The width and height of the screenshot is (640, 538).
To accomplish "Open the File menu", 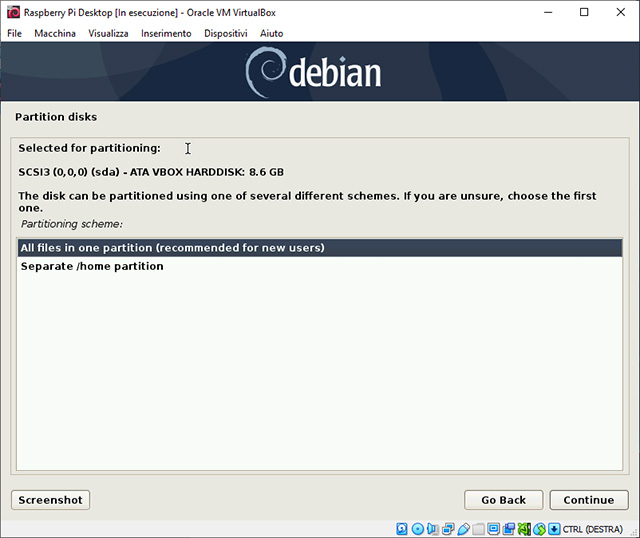I will coord(14,33).
